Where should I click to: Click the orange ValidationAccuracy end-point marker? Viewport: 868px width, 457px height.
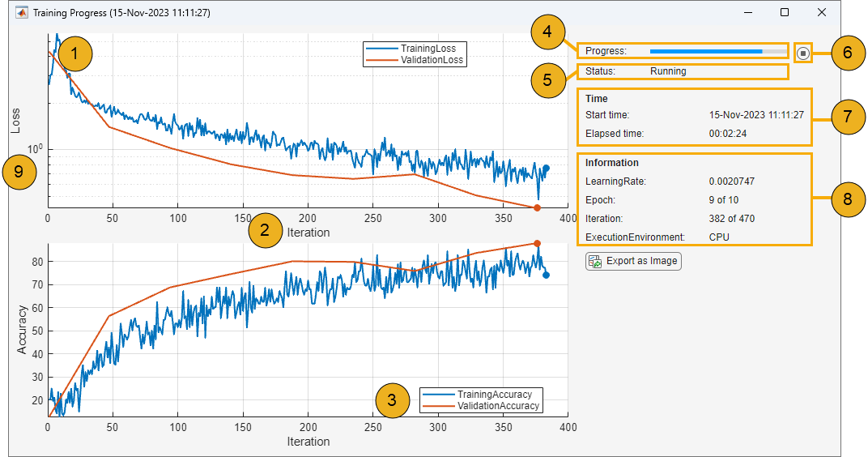point(536,243)
